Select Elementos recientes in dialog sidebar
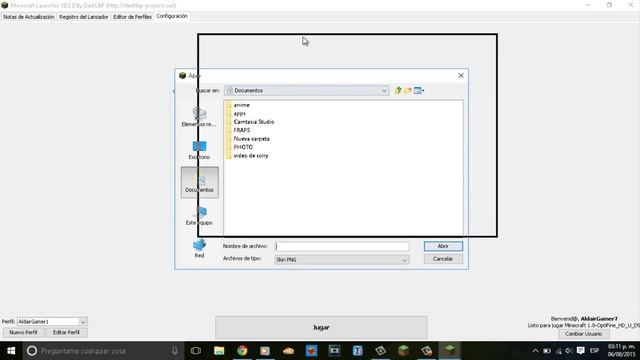This screenshot has height=360, width=640. pos(199,117)
